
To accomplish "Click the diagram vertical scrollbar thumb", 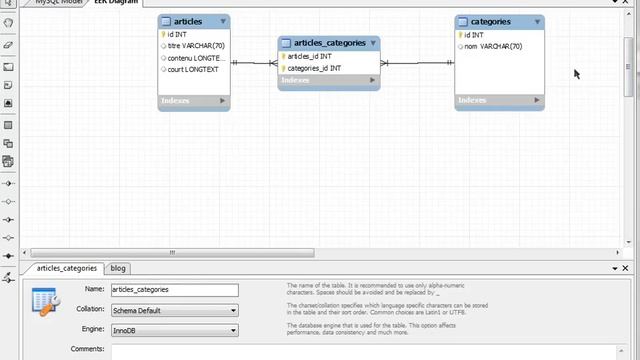I will pos(628,67).
